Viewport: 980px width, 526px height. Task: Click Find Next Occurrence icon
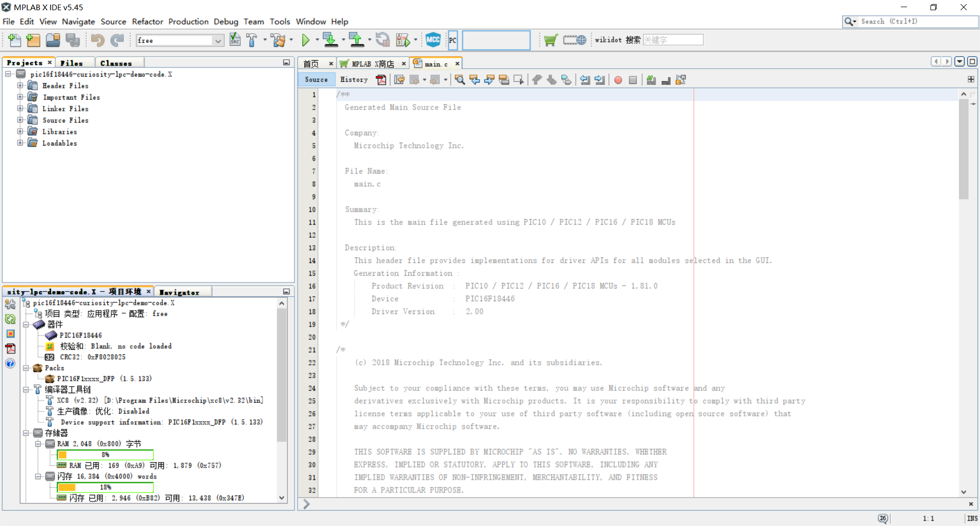[489, 80]
